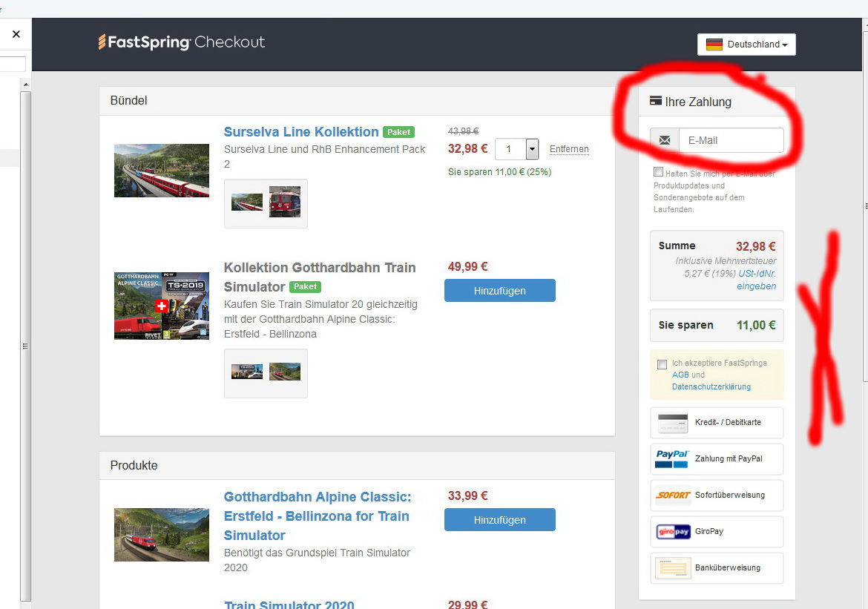Screen dimensions: 868x609
Task: Open the Surselva Line Kollektion title link
Action: pyautogui.click(x=301, y=132)
